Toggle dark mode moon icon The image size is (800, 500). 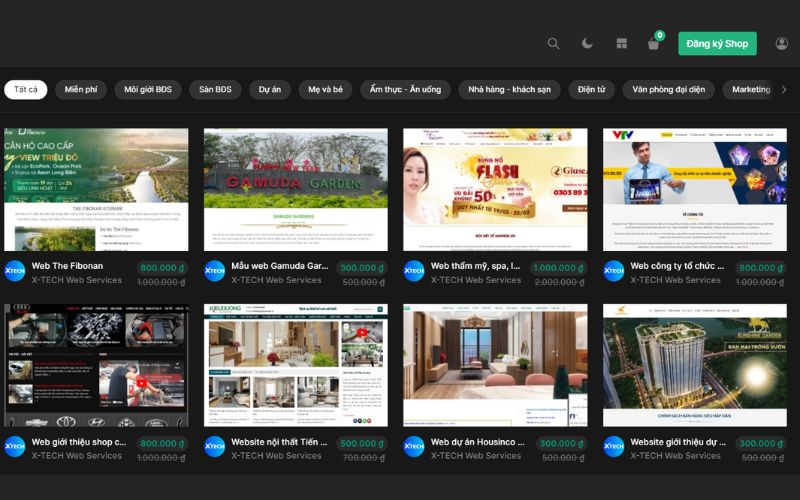pos(587,44)
